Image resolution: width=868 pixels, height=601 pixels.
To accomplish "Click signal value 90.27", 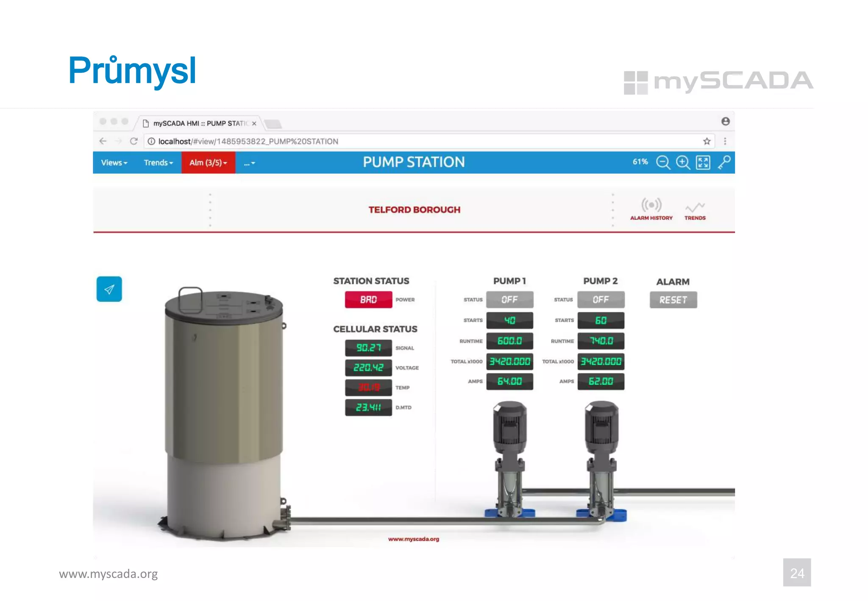I will click(x=368, y=348).
